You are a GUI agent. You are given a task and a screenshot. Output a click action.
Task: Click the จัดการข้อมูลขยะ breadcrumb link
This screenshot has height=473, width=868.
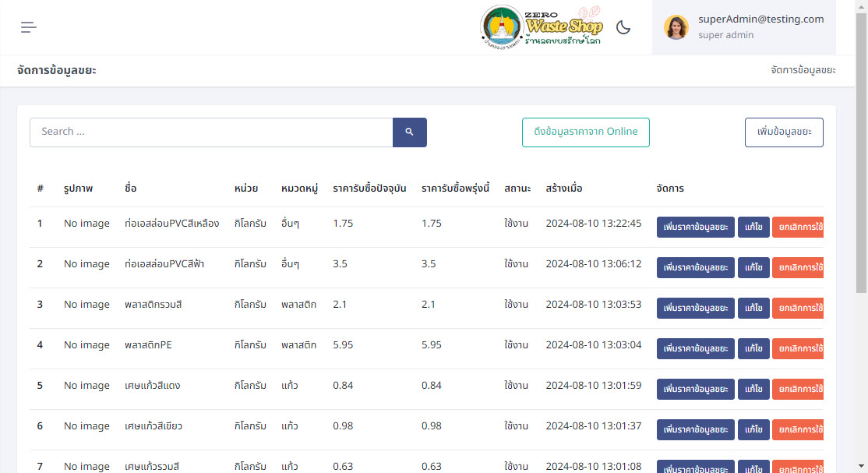803,70
